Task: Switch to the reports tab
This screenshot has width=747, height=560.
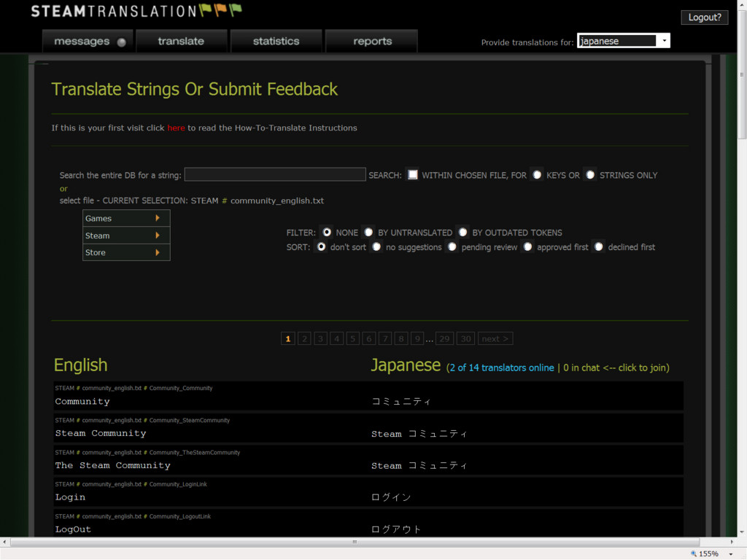Action: click(372, 42)
